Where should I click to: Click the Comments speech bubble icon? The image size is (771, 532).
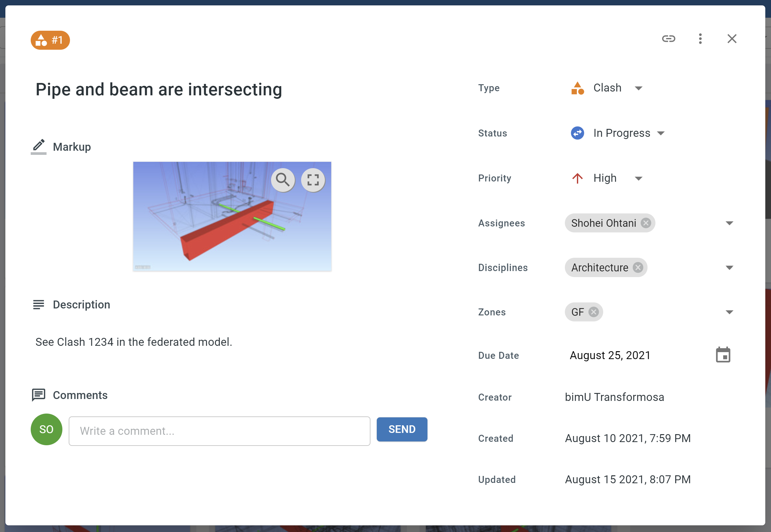click(39, 395)
